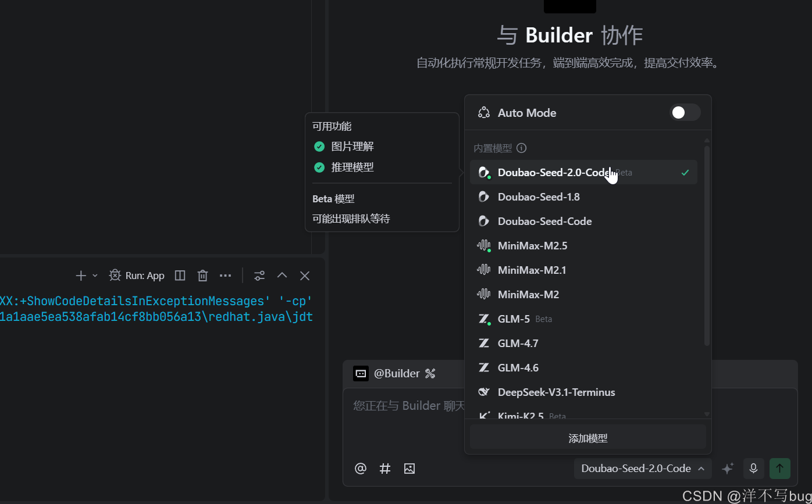Click the 与 Builder 协作 heading
The width and height of the screenshot is (812, 504).
click(x=570, y=35)
